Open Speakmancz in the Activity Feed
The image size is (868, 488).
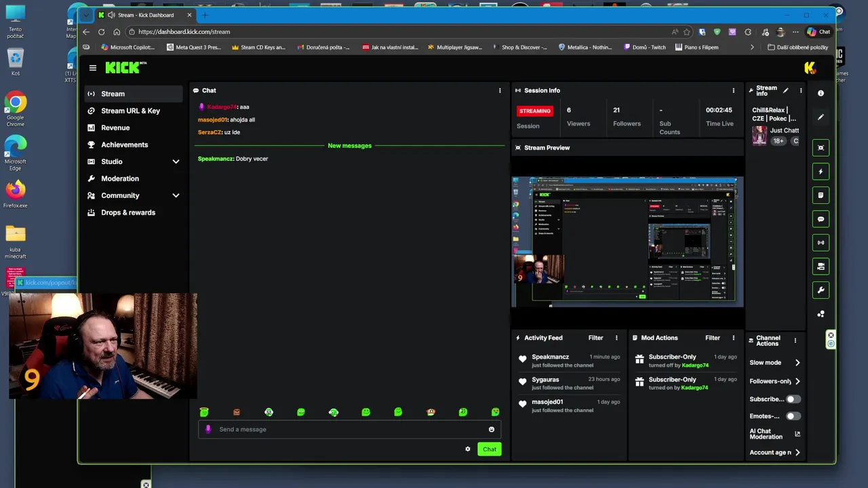550,357
